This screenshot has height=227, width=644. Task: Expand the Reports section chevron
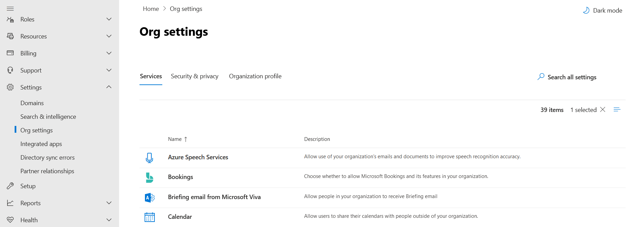click(x=109, y=203)
